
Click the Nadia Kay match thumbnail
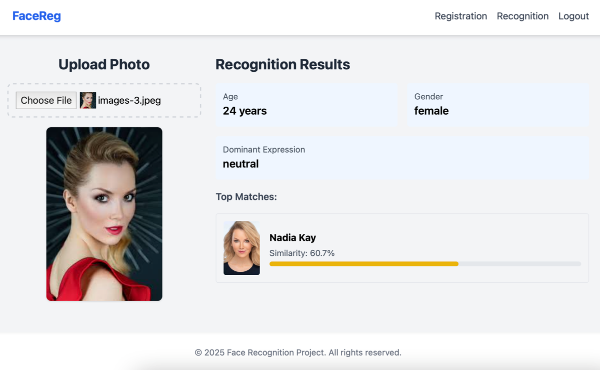point(241,248)
